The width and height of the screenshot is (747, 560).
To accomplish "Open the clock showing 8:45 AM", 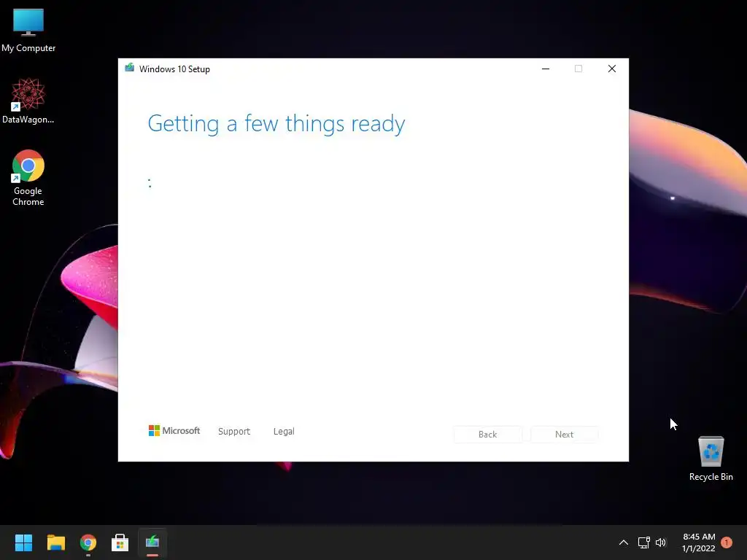I will click(x=699, y=542).
